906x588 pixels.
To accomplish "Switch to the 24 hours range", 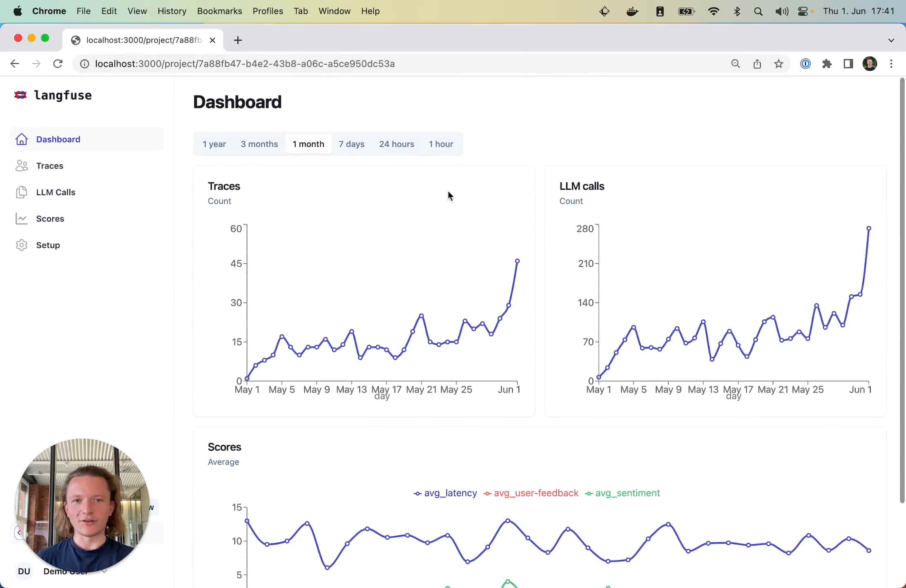I will pos(396,144).
